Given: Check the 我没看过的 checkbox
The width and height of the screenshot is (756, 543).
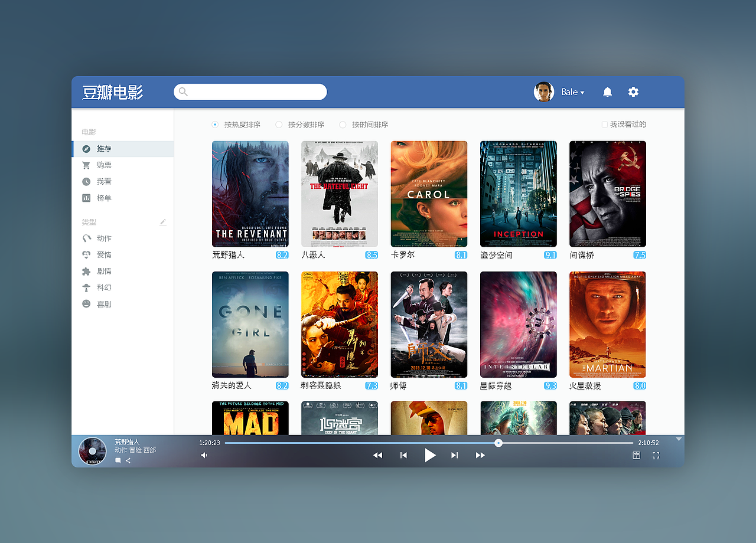Looking at the screenshot, I should pos(605,125).
